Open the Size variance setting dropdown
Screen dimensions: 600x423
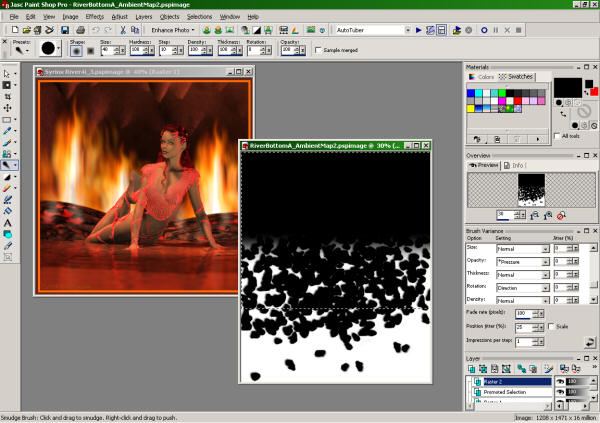[x=545, y=249]
